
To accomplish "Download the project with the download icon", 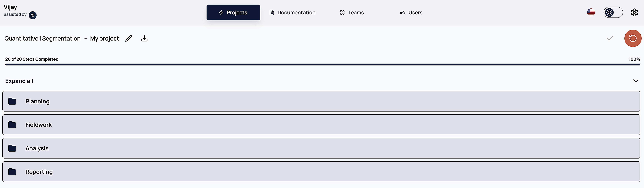I will [144, 38].
